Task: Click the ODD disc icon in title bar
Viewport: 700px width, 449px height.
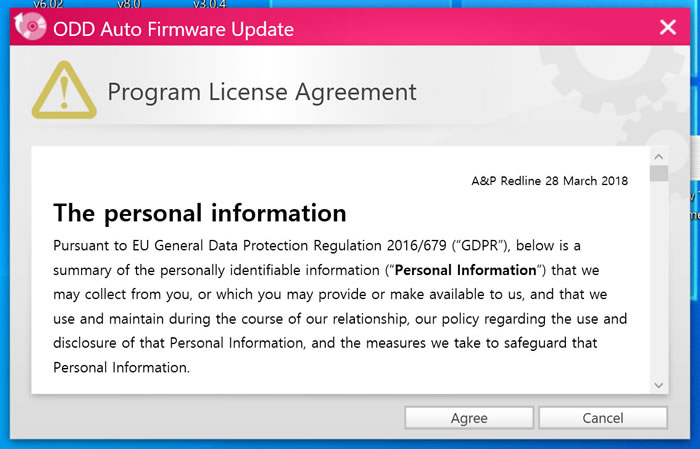Action: pos(33,28)
